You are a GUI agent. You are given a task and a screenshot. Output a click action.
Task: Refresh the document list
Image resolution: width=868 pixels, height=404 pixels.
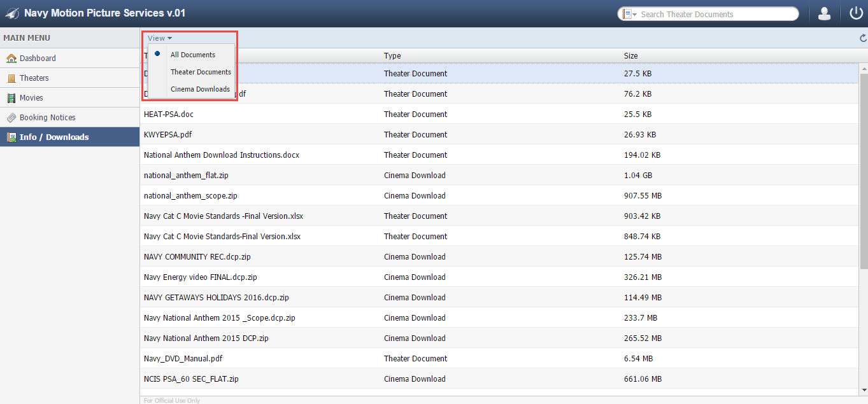pyautogui.click(x=863, y=38)
